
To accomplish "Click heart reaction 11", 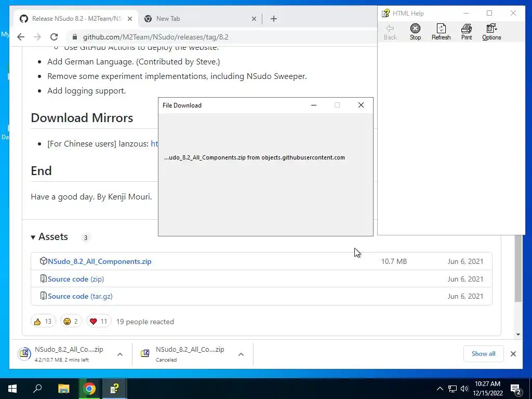I will point(99,321).
